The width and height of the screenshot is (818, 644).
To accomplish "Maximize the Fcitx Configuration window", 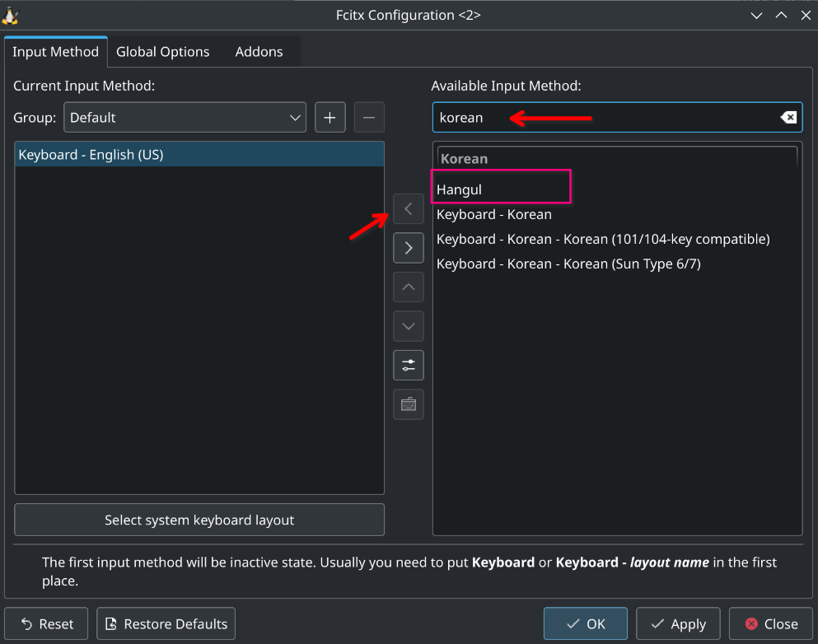I will (781, 15).
